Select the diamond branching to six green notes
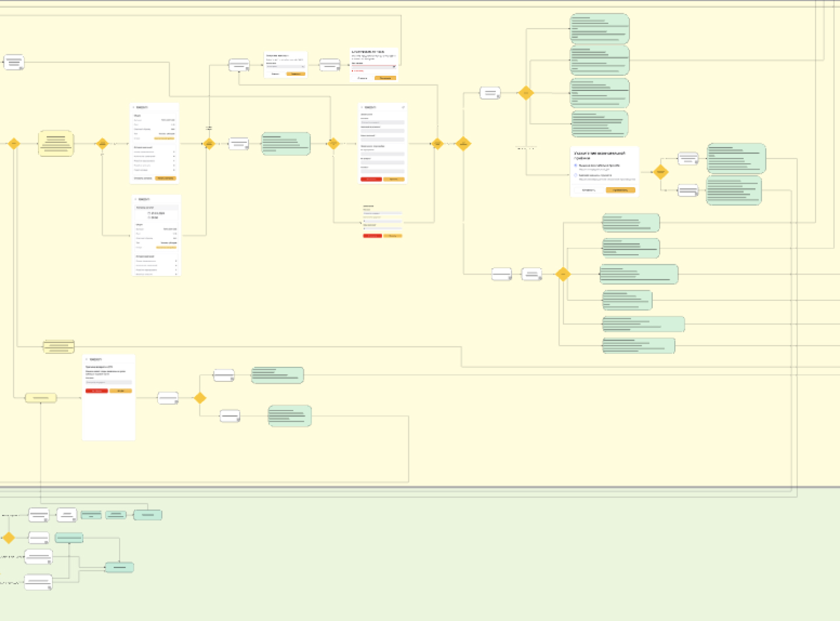 click(563, 274)
